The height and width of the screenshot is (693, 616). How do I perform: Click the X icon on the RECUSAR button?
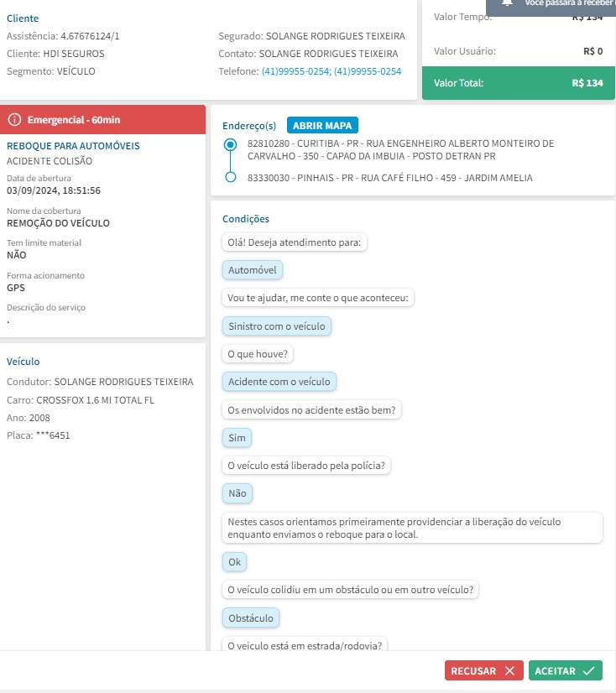pos(509,670)
